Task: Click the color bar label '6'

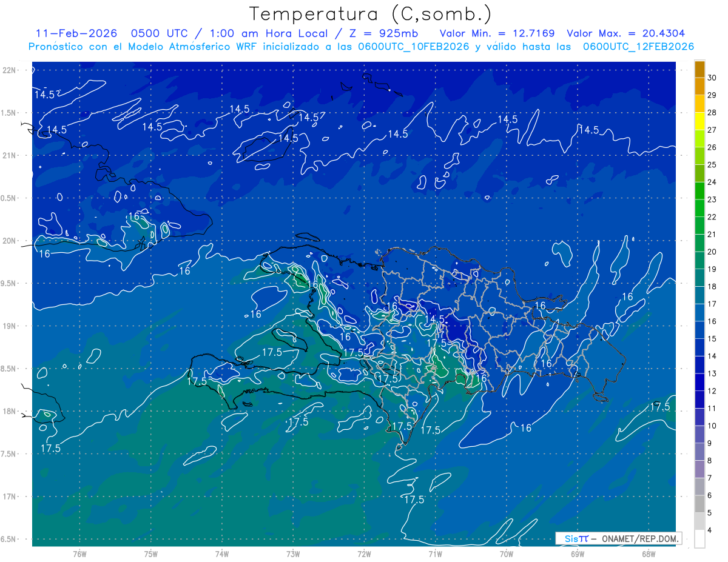Action: 710,495
